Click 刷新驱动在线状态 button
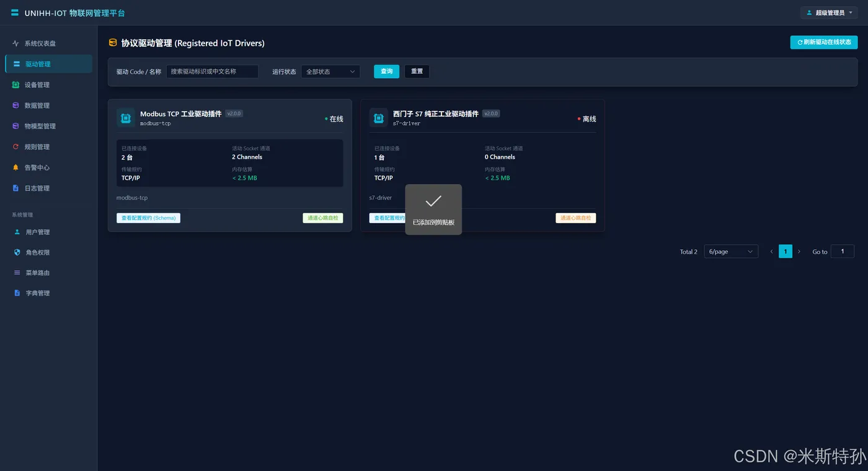 [x=824, y=42]
